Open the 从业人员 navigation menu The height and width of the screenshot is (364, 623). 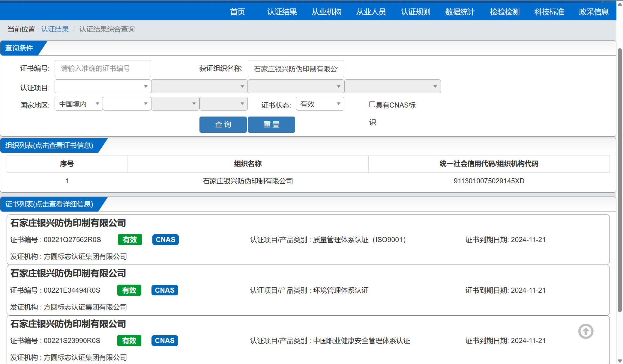[371, 12]
